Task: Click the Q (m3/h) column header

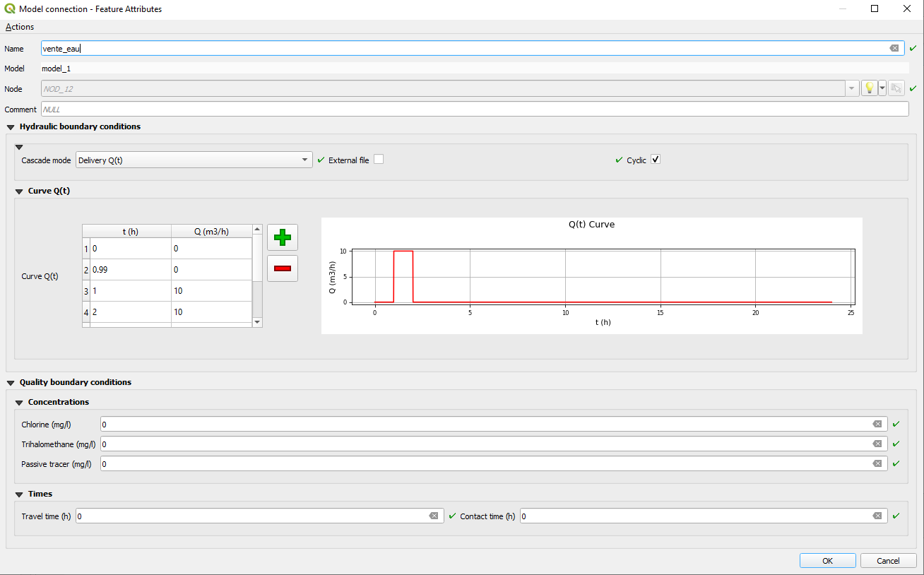Action: 211,231
